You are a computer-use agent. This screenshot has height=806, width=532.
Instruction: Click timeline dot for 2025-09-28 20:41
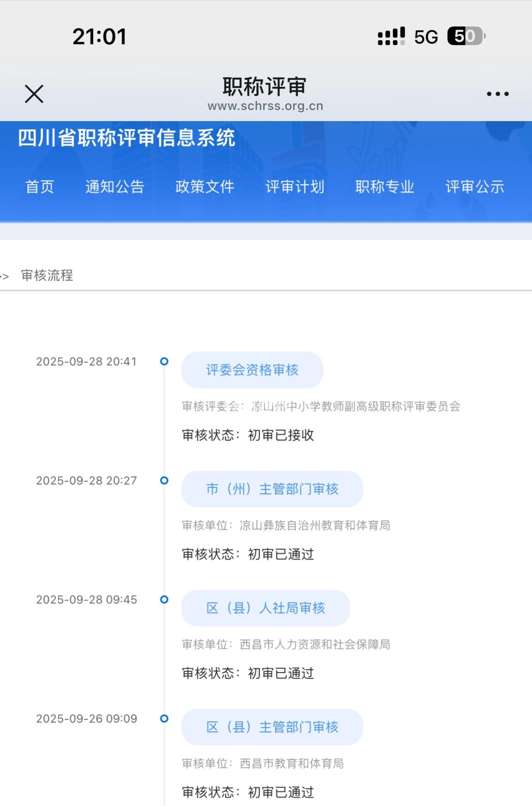tap(164, 362)
